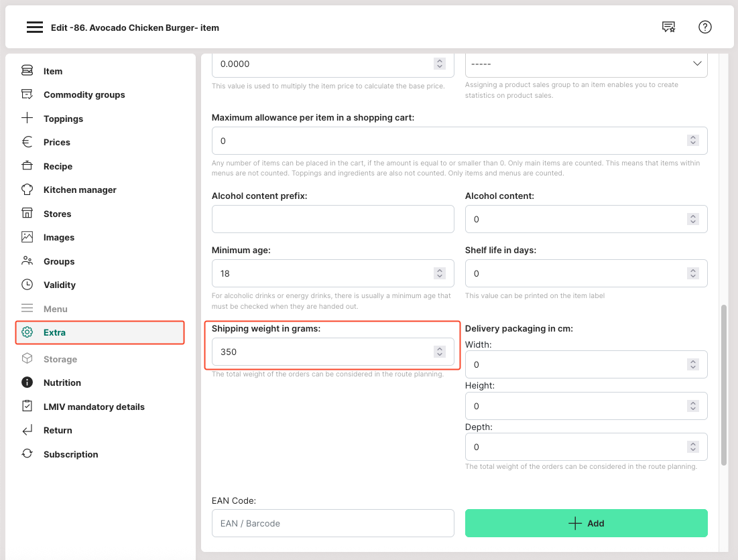Go to LMIV mandatory details section
Viewport: 738px width, 560px height.
pos(94,407)
